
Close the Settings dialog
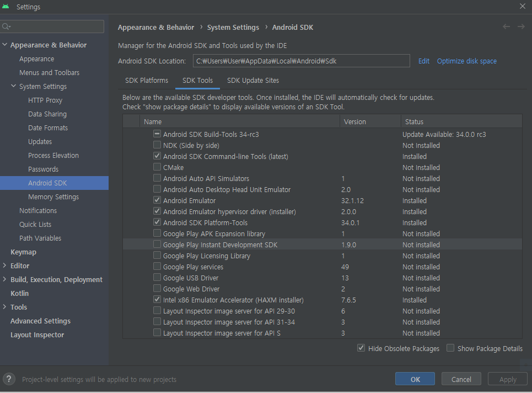pyautogui.click(x=523, y=6)
